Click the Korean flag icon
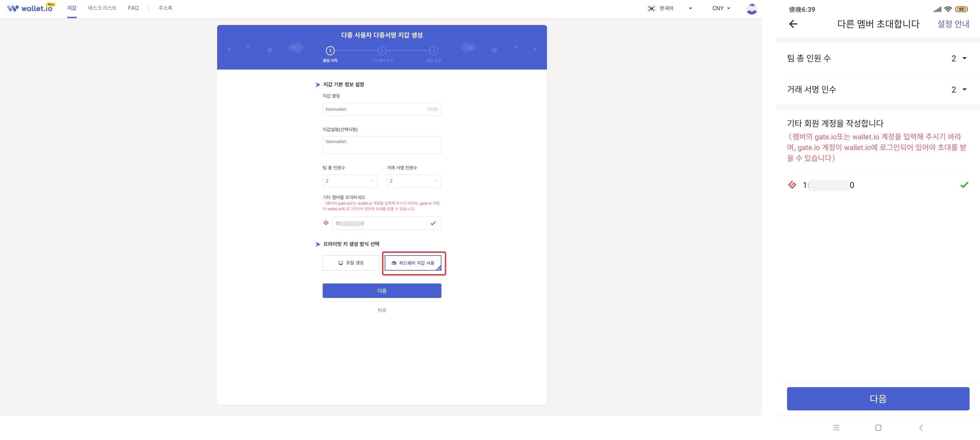 pyautogui.click(x=651, y=8)
